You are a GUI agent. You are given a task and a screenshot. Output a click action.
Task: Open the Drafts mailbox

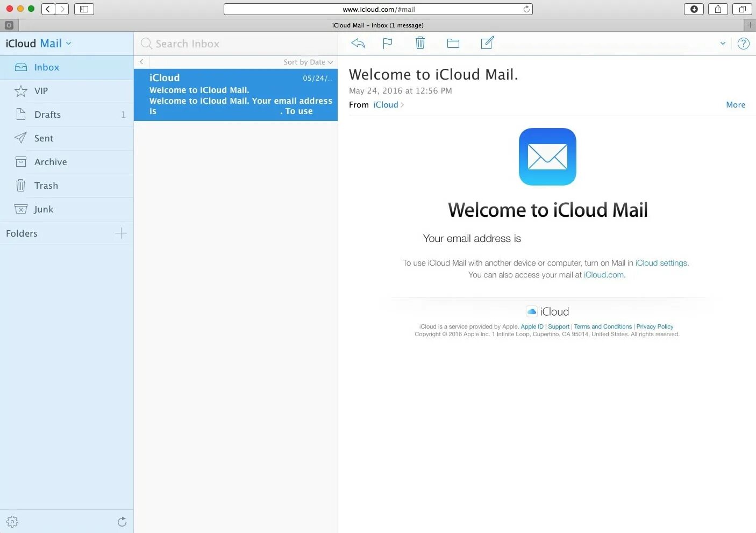(x=67, y=115)
